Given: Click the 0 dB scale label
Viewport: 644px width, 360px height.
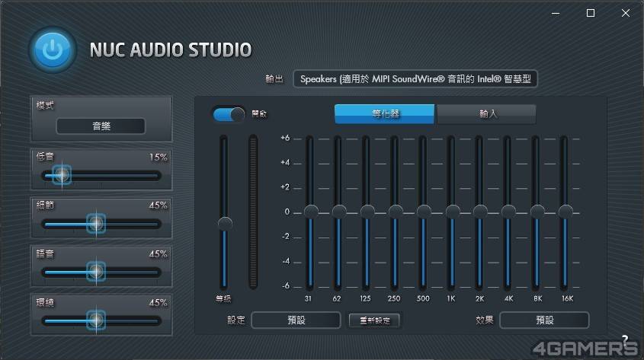Looking at the screenshot, I should coord(287,212).
